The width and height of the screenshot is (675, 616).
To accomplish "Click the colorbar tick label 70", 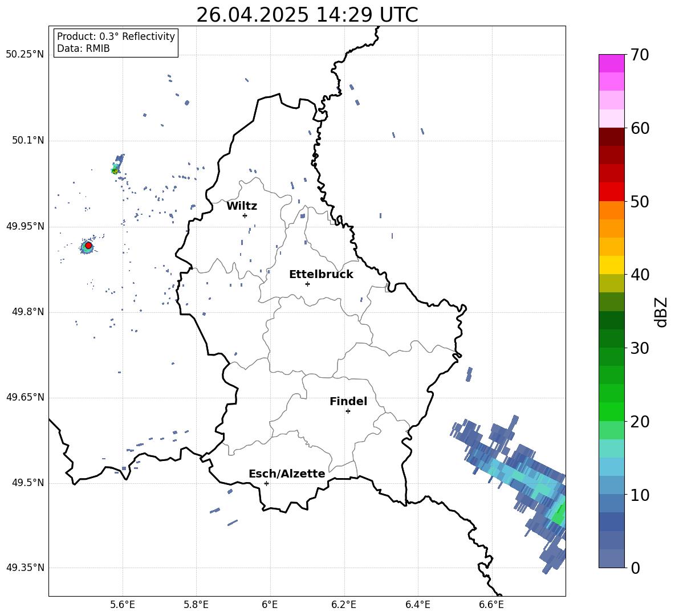I will [x=640, y=55].
